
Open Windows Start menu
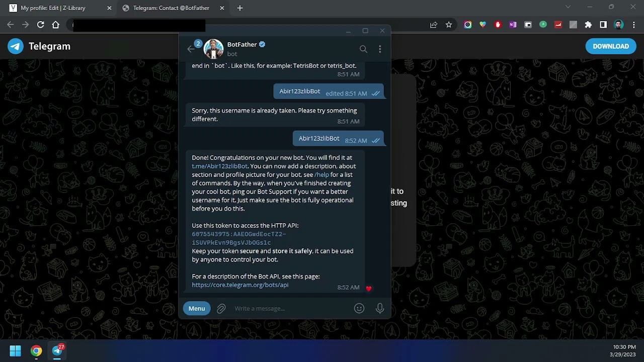click(16, 351)
